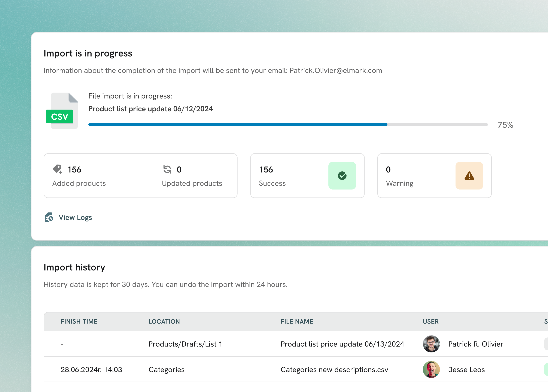Click the refresh icon beside updated products
Viewport: 548px width, 392px height.
[167, 170]
